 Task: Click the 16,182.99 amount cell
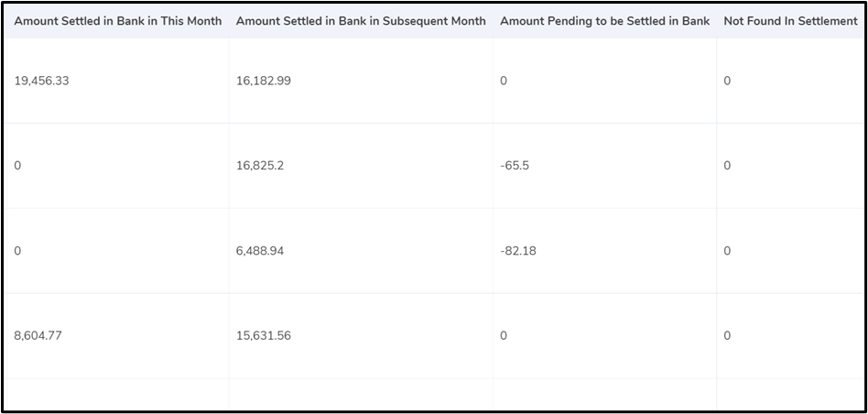[264, 81]
